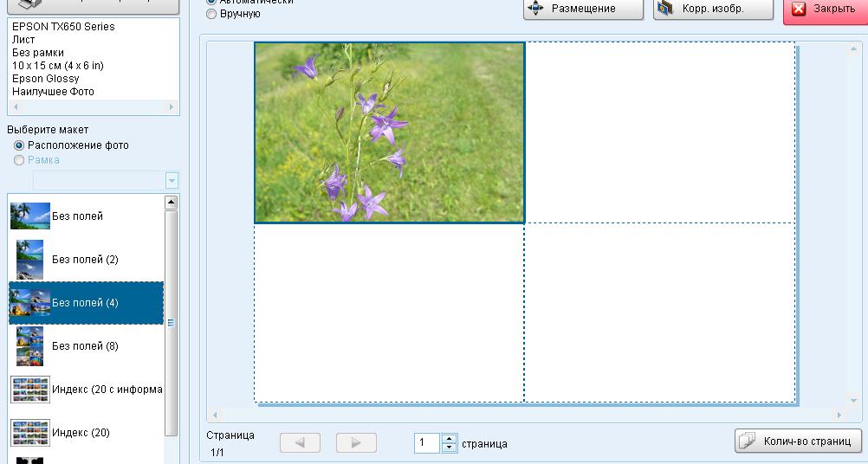Screen dimensions: 868x464
Task: Click the arrows icon on Размещение button
Action: click(x=536, y=9)
